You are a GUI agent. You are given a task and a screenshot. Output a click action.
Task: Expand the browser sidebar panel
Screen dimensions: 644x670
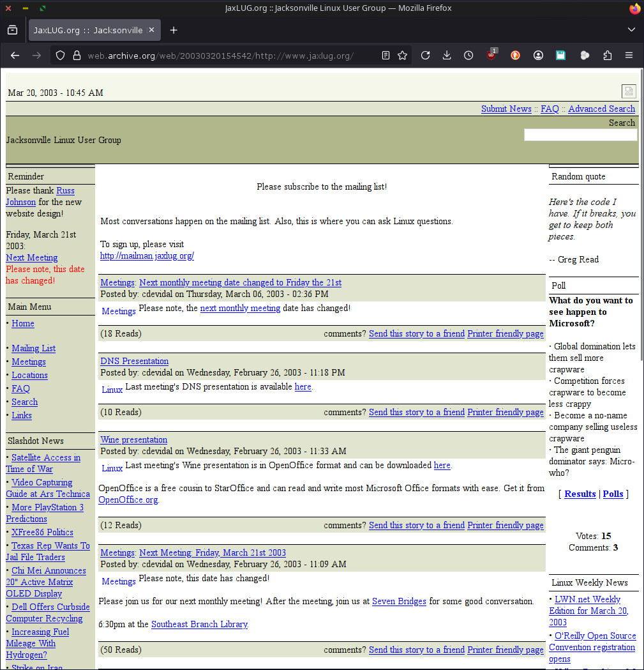12,29
